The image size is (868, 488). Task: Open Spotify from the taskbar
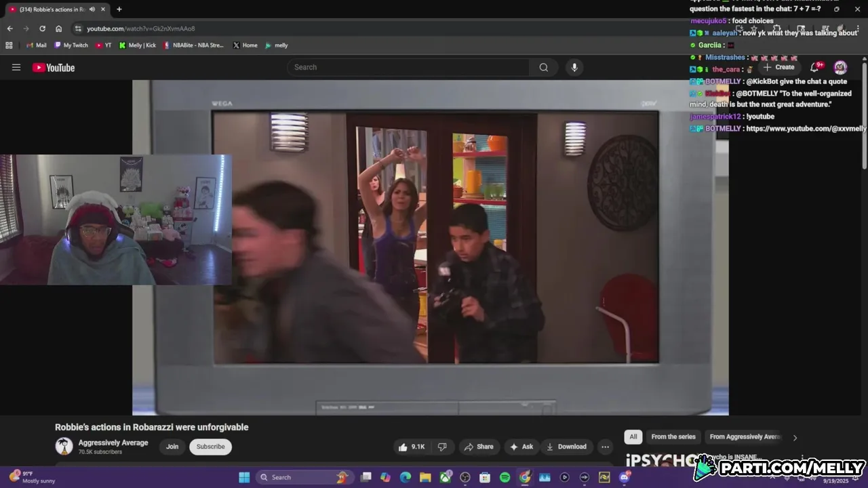click(505, 477)
